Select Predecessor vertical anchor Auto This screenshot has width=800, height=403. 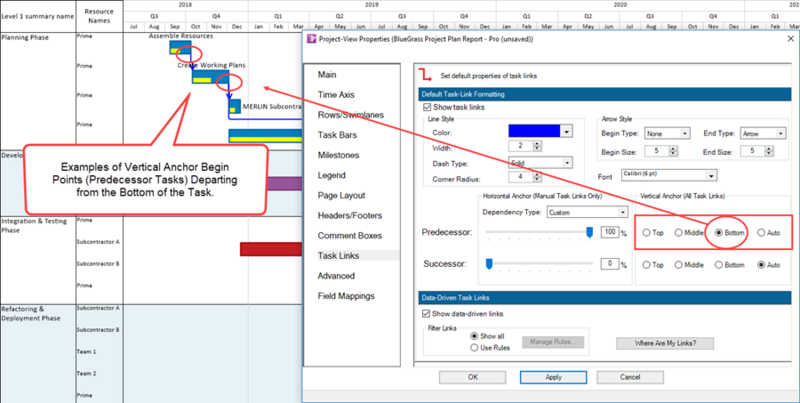coord(761,233)
